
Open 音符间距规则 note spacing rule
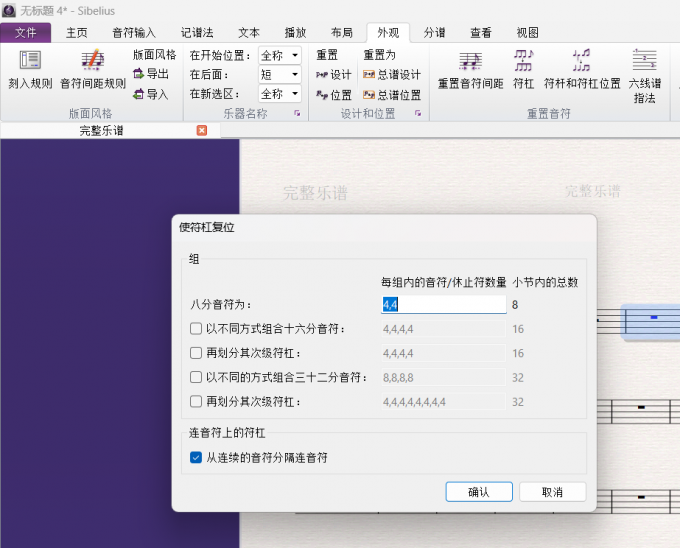93,69
